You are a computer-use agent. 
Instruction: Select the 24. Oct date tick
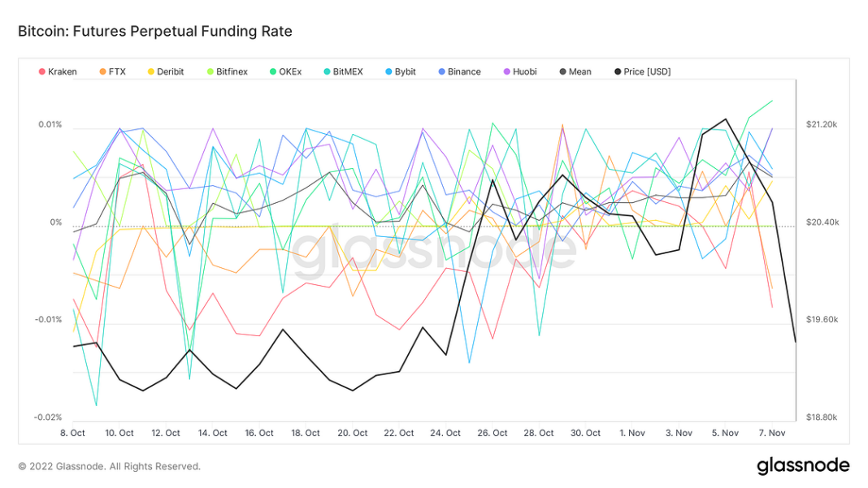[446, 433]
